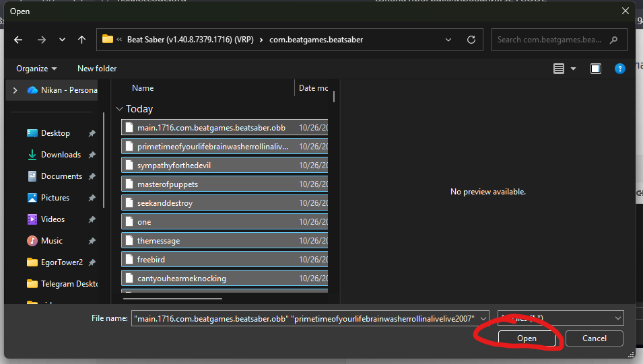Click the file icon of freebird
The height and width of the screenshot is (364, 643).
pyautogui.click(x=129, y=260)
